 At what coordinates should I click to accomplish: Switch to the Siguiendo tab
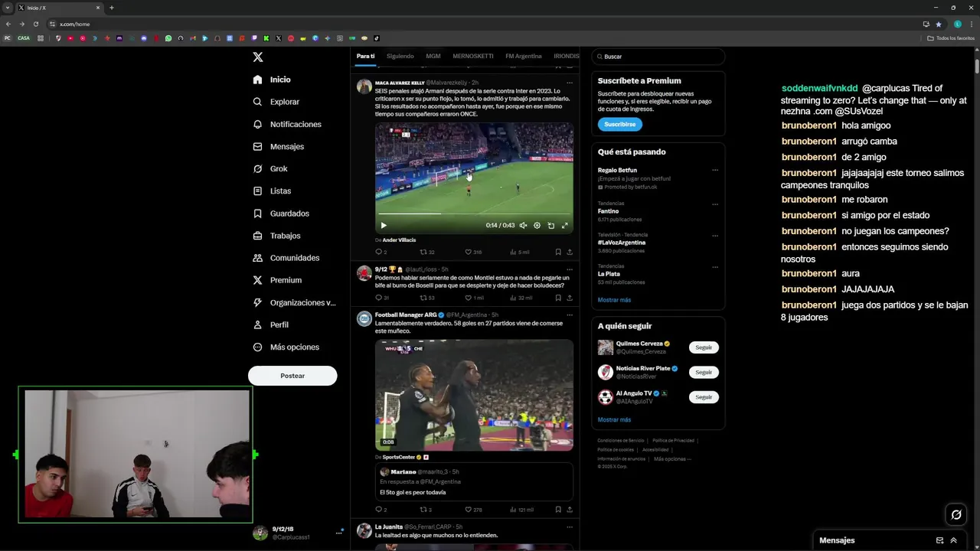(400, 56)
